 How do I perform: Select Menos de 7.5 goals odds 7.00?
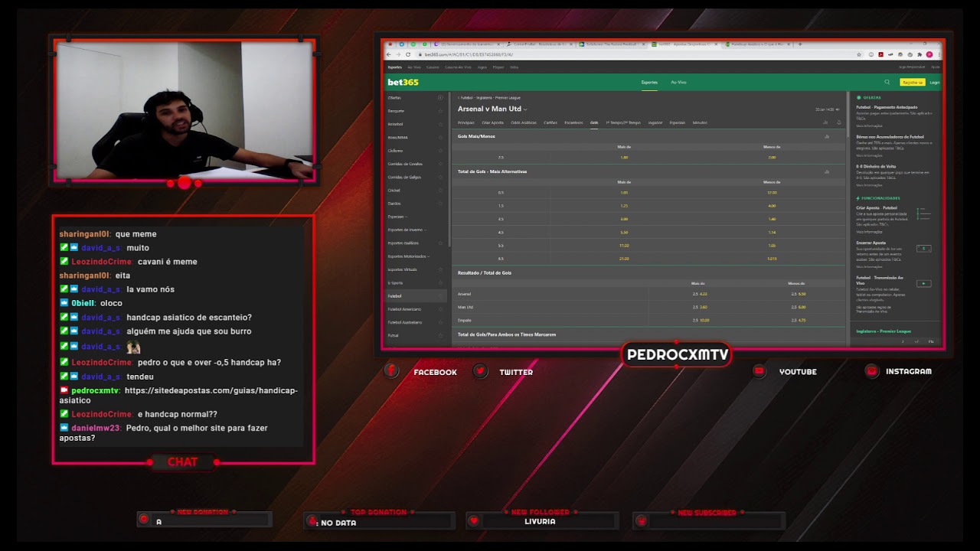(772, 158)
